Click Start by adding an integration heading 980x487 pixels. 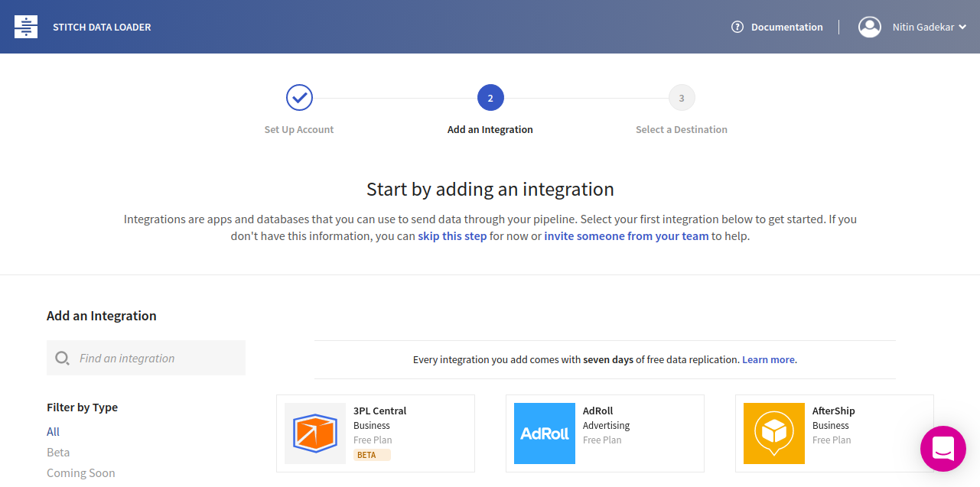point(490,189)
